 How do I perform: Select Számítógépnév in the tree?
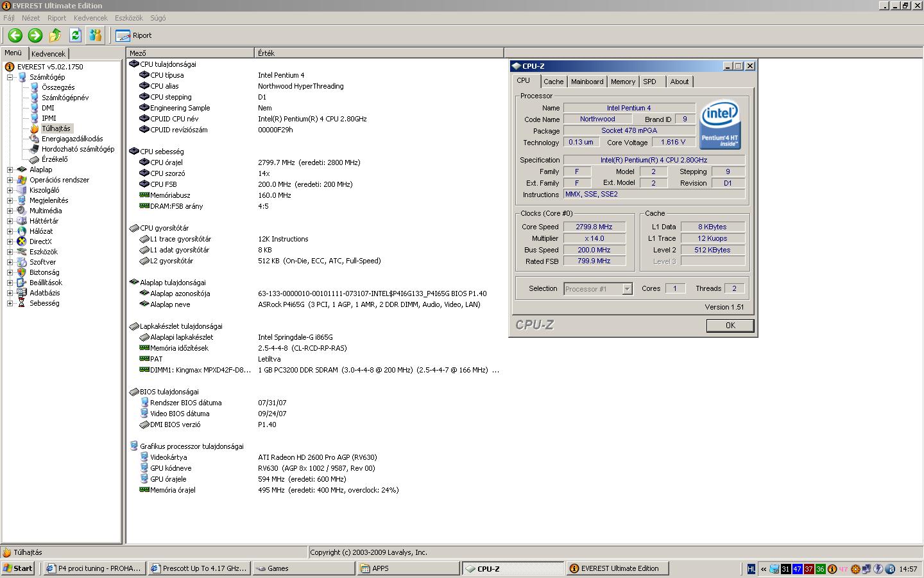[x=65, y=98]
